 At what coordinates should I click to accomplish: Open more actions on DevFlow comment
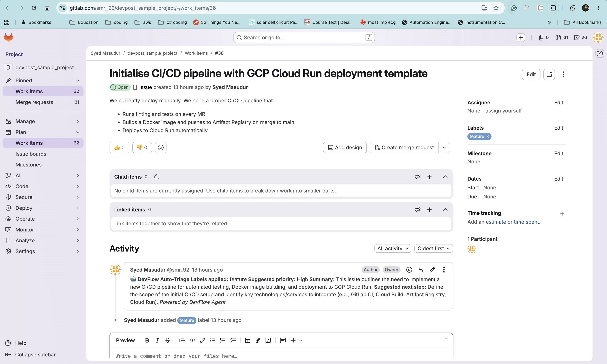click(x=444, y=270)
